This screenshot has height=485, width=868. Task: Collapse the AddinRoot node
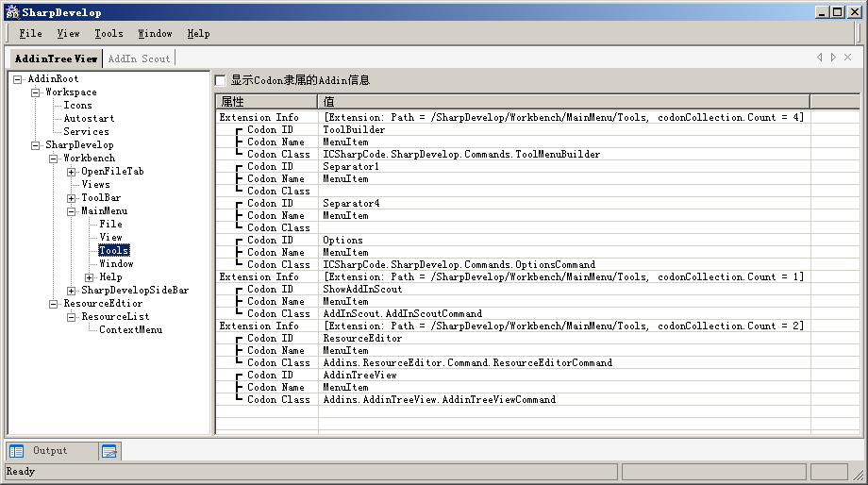click(18, 79)
